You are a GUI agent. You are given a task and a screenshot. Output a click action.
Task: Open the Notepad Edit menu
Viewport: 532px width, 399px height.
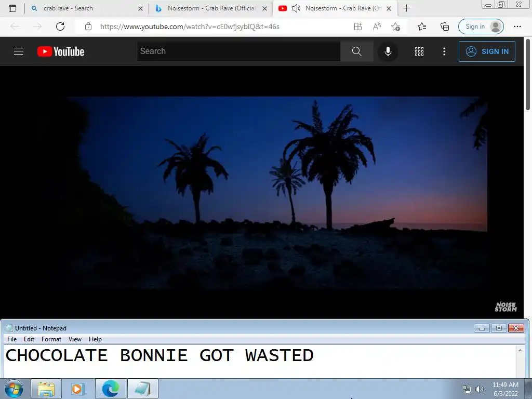tap(29, 339)
